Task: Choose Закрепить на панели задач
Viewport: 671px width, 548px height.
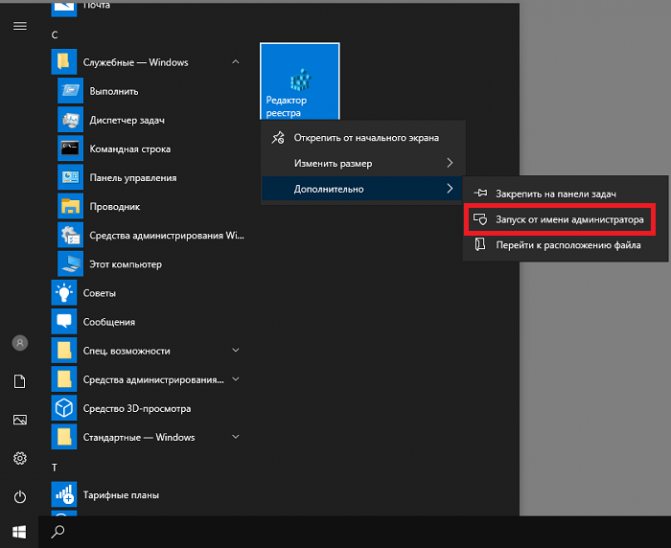Action: click(565, 193)
